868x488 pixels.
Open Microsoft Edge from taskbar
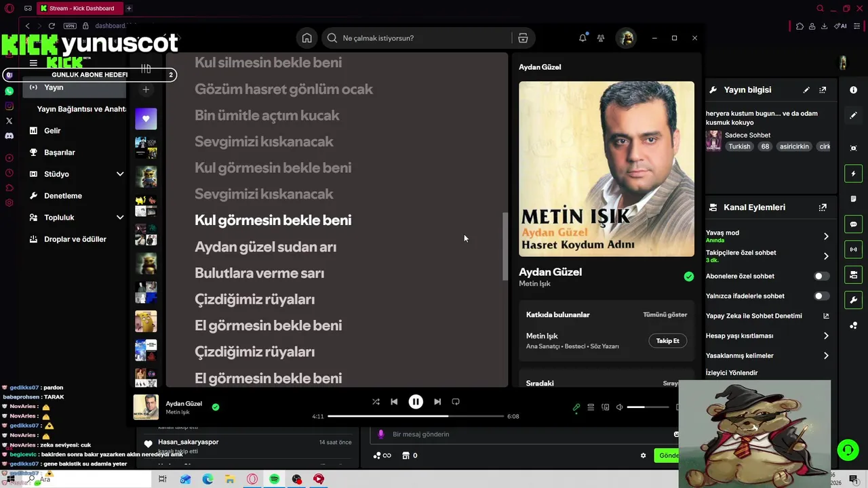pyautogui.click(x=208, y=479)
